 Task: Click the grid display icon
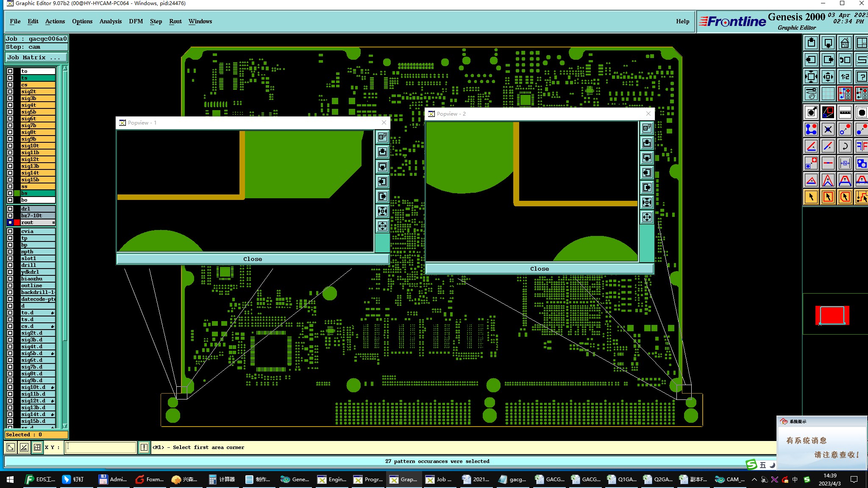pyautogui.click(x=828, y=93)
